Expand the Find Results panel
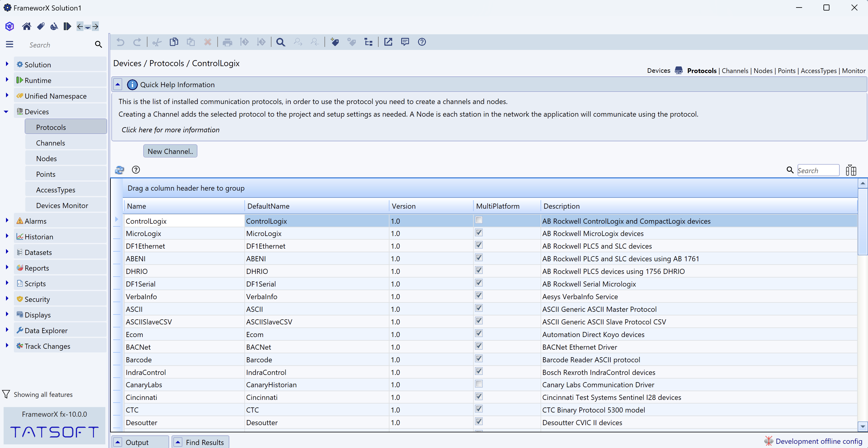The width and height of the screenshot is (868, 448). [178, 442]
